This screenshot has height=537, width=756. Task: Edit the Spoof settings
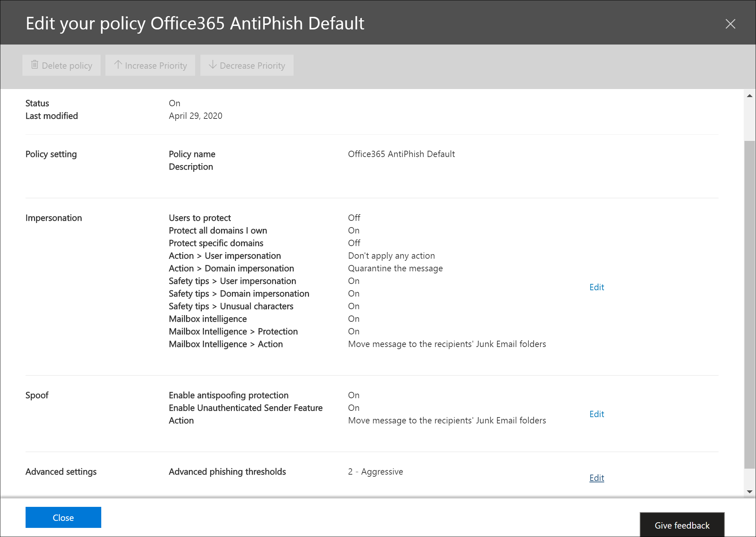[x=597, y=414]
